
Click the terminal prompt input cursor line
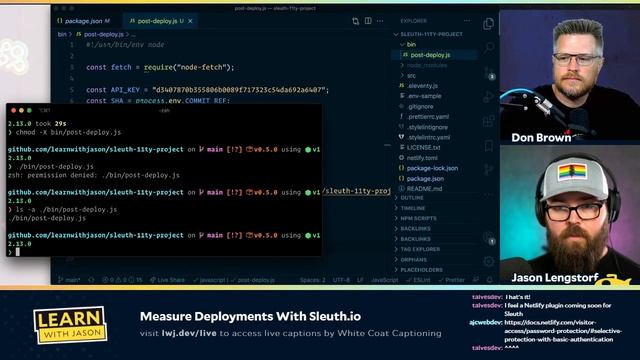[163, 252]
